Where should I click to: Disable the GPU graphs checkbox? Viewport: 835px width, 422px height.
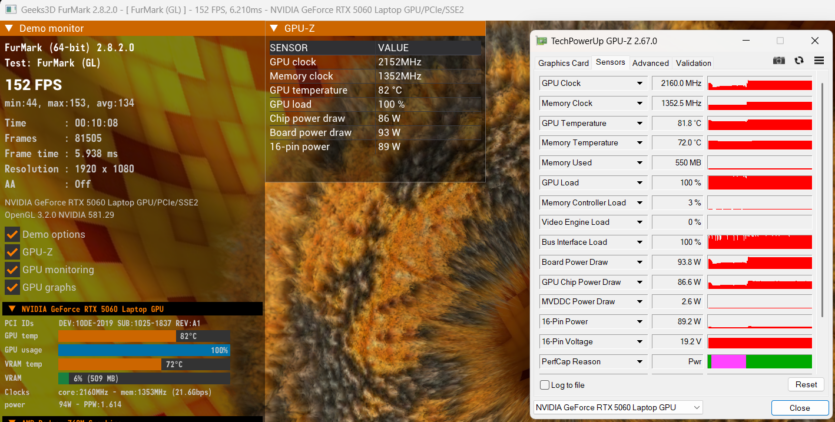(x=12, y=288)
